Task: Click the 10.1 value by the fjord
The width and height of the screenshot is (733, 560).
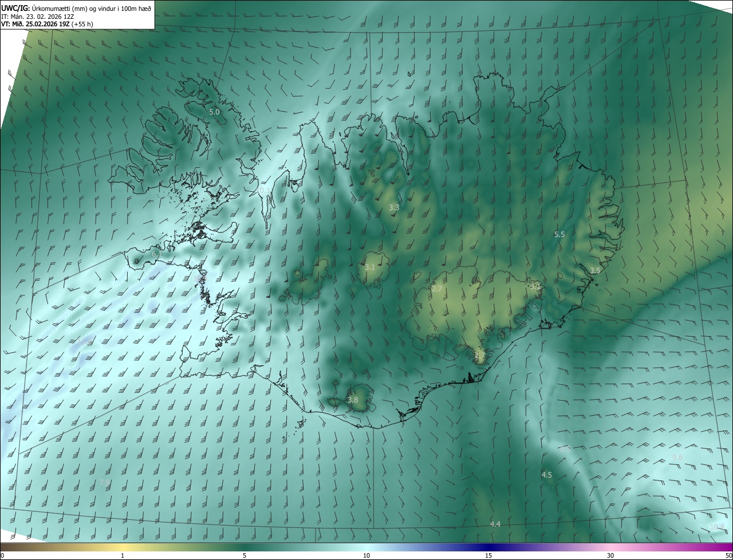Action: click(264, 190)
